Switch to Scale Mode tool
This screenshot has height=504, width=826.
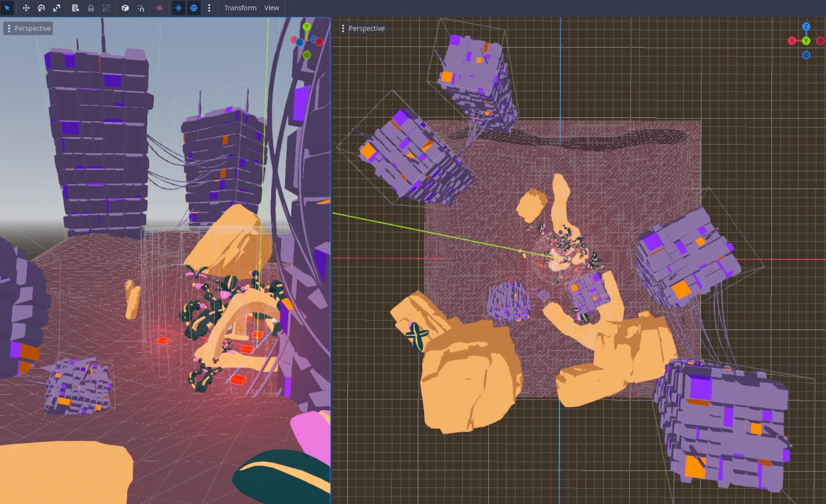click(x=57, y=8)
